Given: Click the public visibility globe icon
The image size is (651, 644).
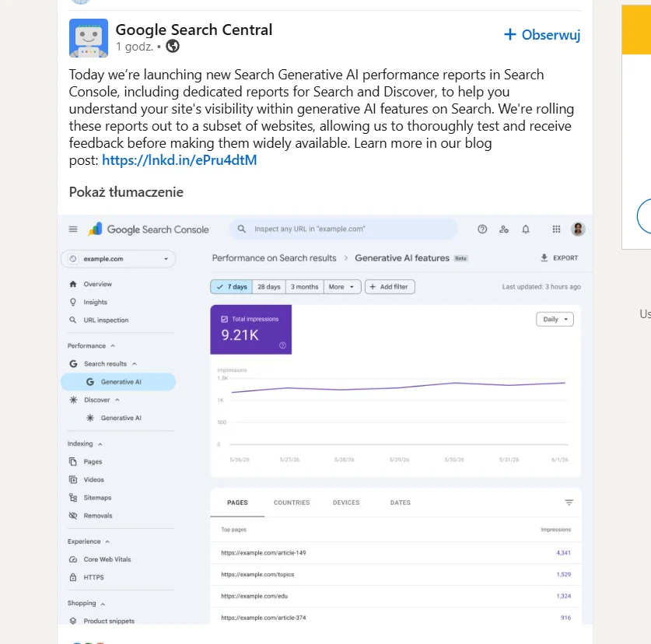Looking at the screenshot, I should click(x=173, y=46).
